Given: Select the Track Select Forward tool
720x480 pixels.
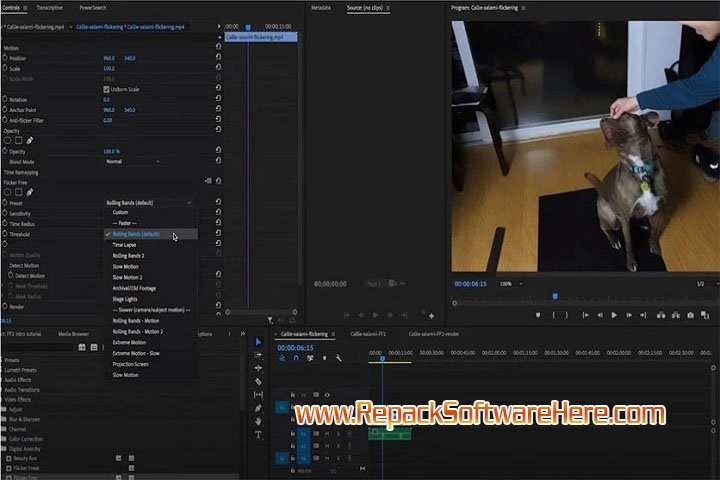Looking at the screenshot, I should tap(258, 355).
